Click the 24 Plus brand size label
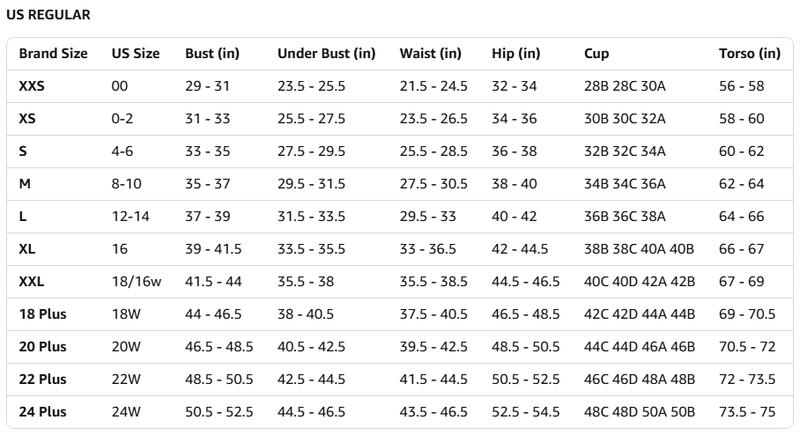The image size is (800, 435). coord(42,412)
